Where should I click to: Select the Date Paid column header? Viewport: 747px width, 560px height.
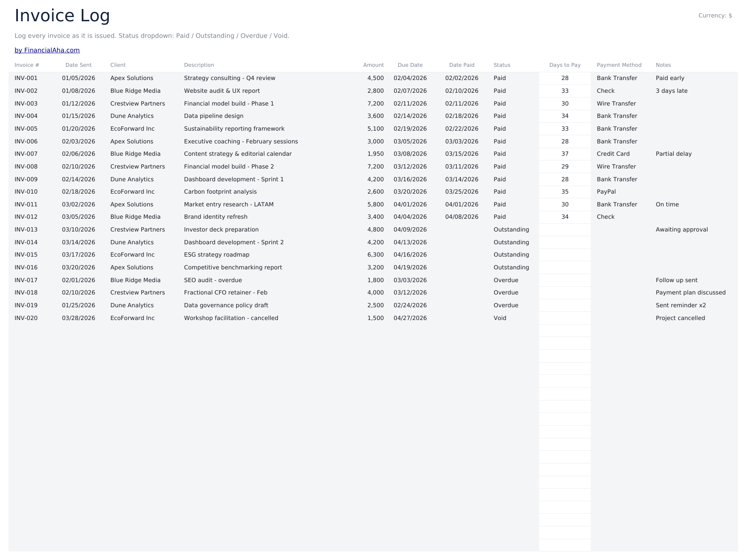tap(462, 65)
